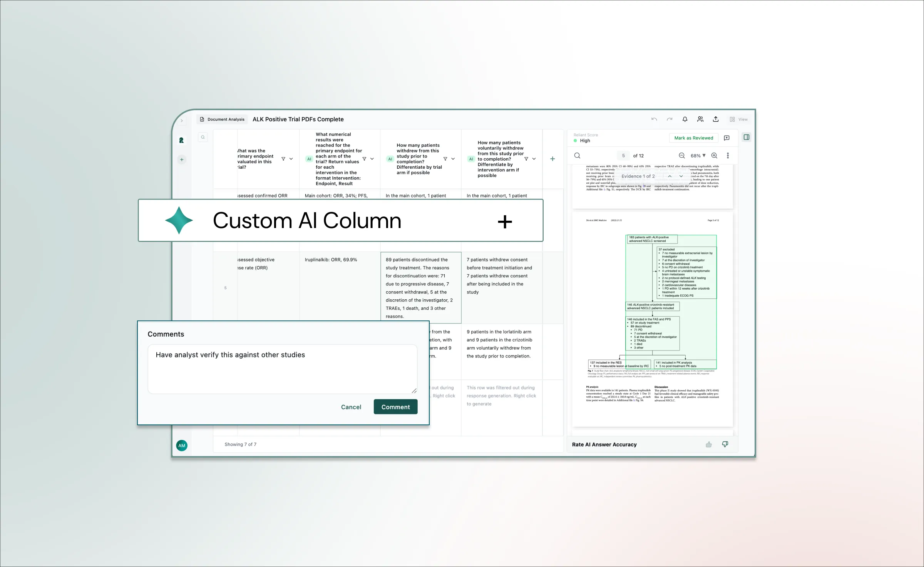Open the add comment icon
Image resolution: width=924 pixels, height=567 pixels.
(727, 138)
